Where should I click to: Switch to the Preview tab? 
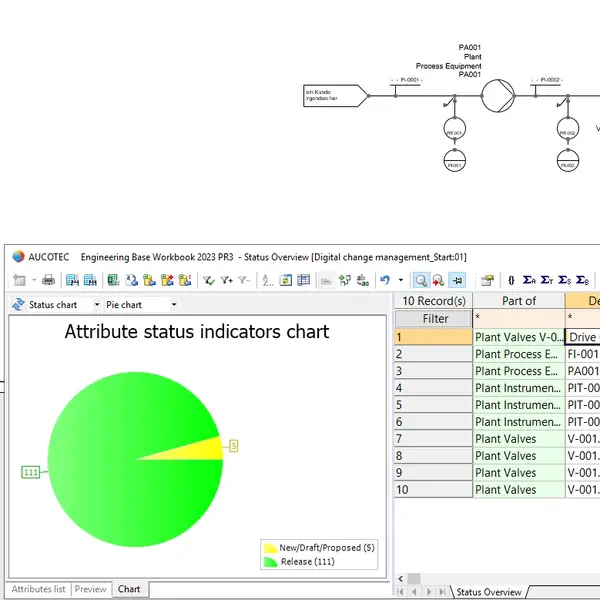(90, 589)
